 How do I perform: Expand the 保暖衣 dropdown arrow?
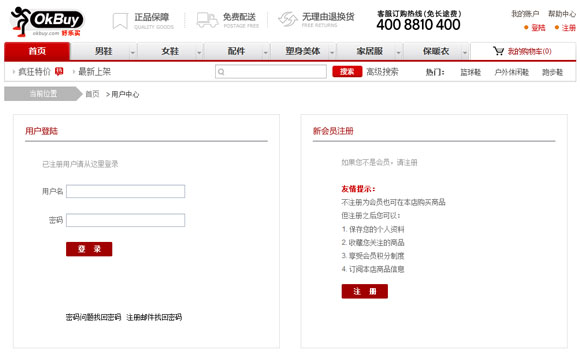(465, 53)
